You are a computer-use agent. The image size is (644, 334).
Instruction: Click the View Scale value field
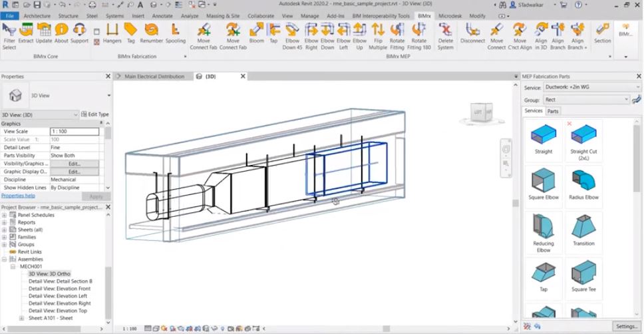click(x=75, y=132)
